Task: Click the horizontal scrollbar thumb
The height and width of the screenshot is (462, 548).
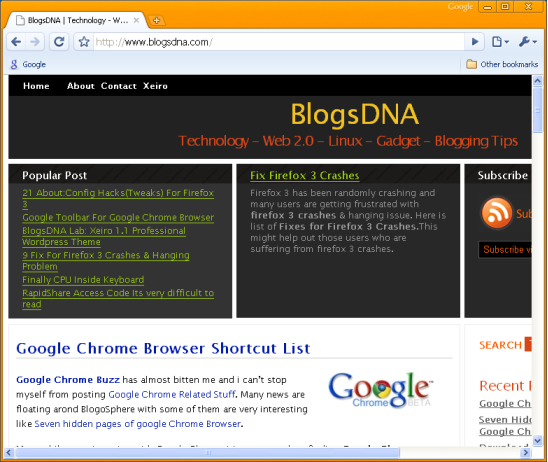Action: 208,453
